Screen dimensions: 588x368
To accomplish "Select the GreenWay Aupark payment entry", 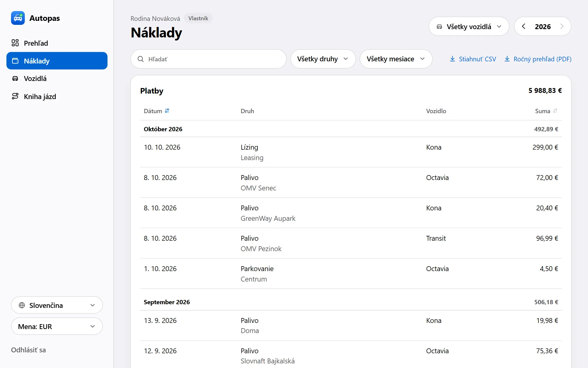I will coord(351,213).
